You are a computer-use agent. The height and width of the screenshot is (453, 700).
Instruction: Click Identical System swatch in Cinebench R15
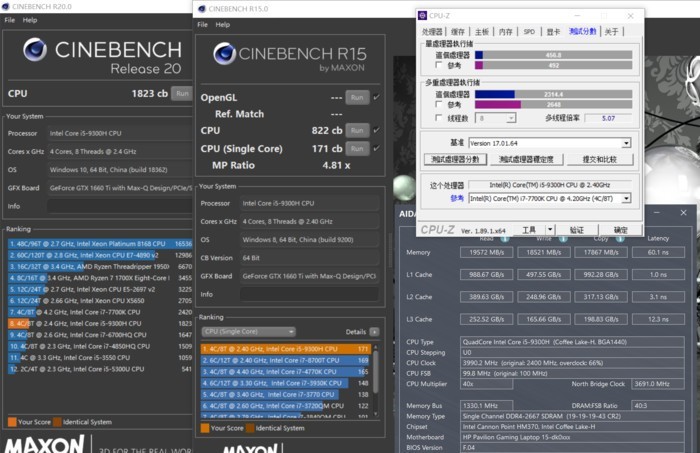[250, 428]
